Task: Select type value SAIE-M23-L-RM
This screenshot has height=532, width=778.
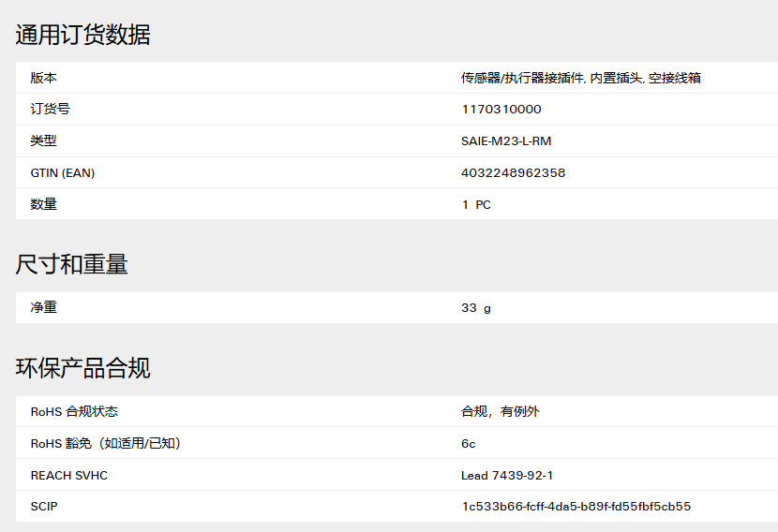Action: (x=506, y=140)
